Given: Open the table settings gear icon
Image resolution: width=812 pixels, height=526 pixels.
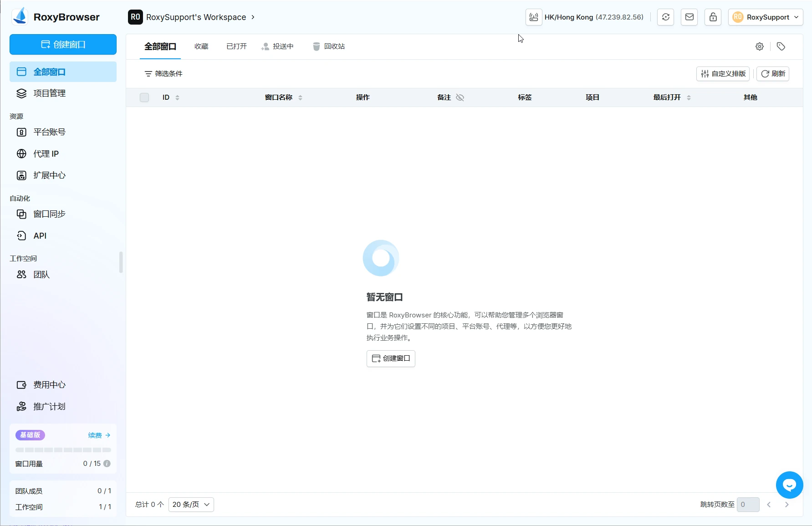Looking at the screenshot, I should click(x=759, y=46).
